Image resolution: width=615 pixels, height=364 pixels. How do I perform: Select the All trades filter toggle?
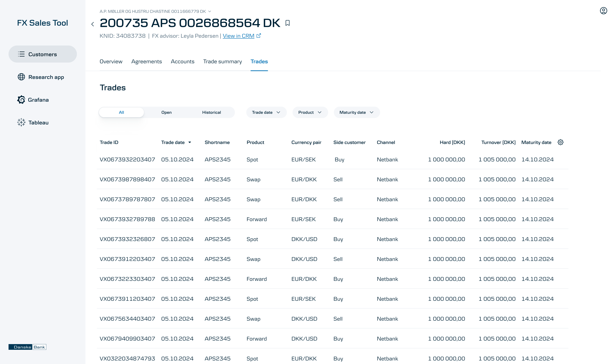coord(121,112)
